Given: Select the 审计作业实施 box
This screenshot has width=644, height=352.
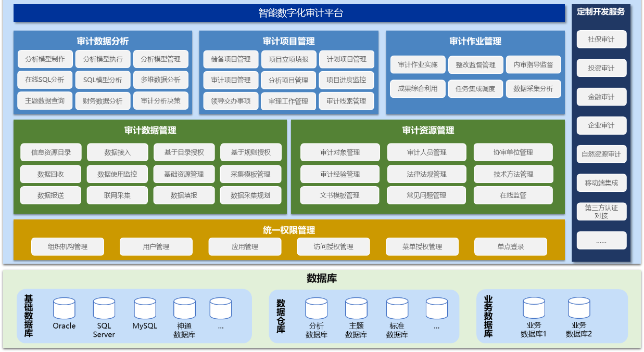Looking at the screenshot, I should (418, 65).
